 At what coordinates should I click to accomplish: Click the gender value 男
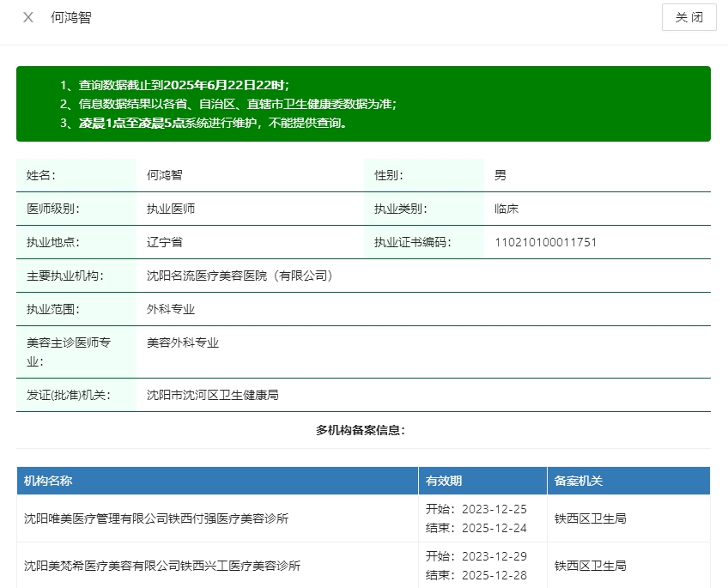click(500, 175)
